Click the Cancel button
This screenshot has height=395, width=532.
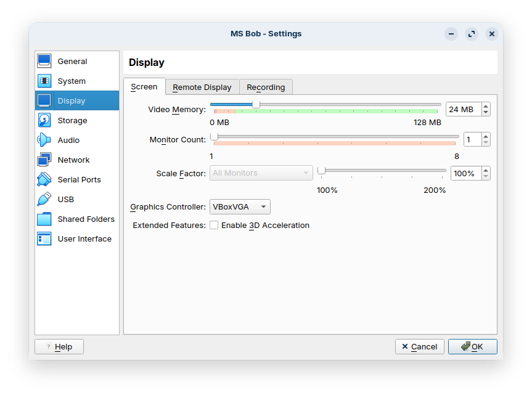click(420, 347)
